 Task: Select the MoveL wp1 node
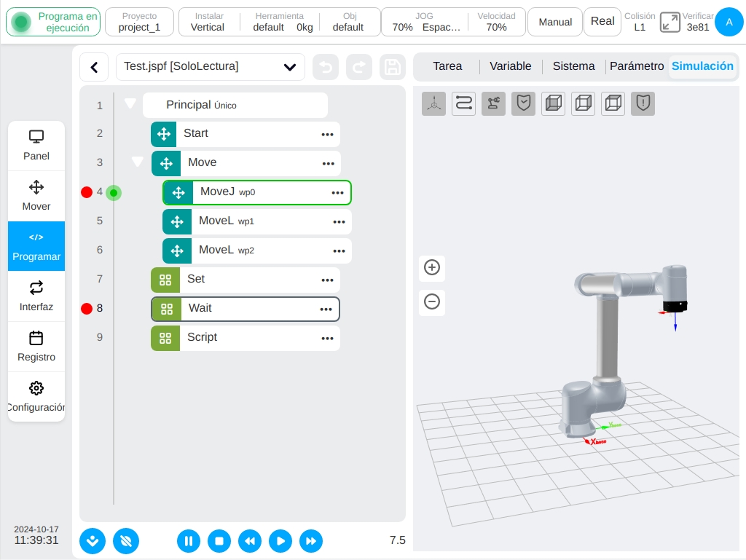tap(257, 221)
